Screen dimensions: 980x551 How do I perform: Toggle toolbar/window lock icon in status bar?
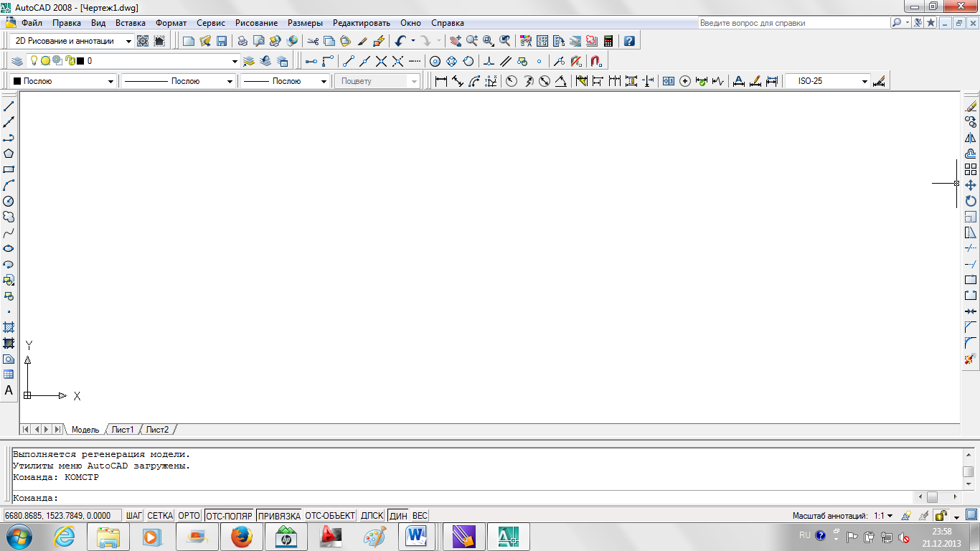point(941,516)
